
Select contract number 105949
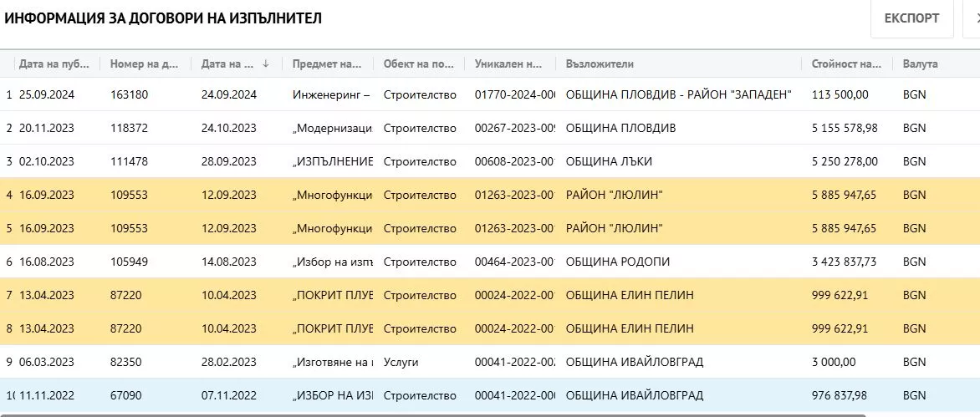click(129, 262)
